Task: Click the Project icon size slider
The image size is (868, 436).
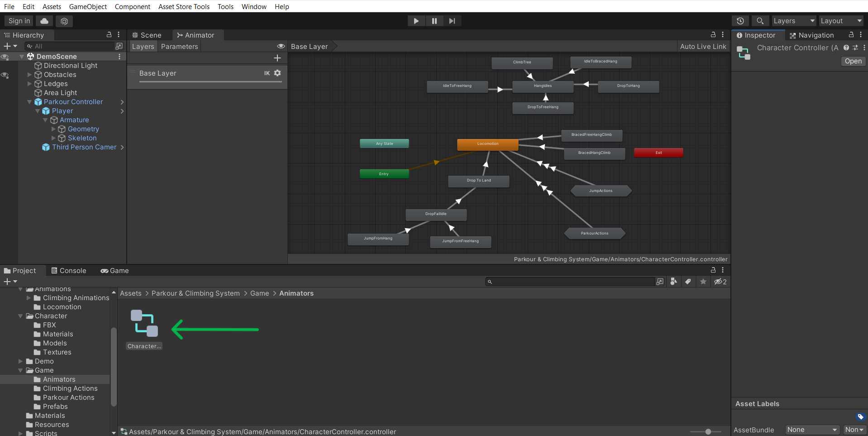Action: click(x=708, y=431)
